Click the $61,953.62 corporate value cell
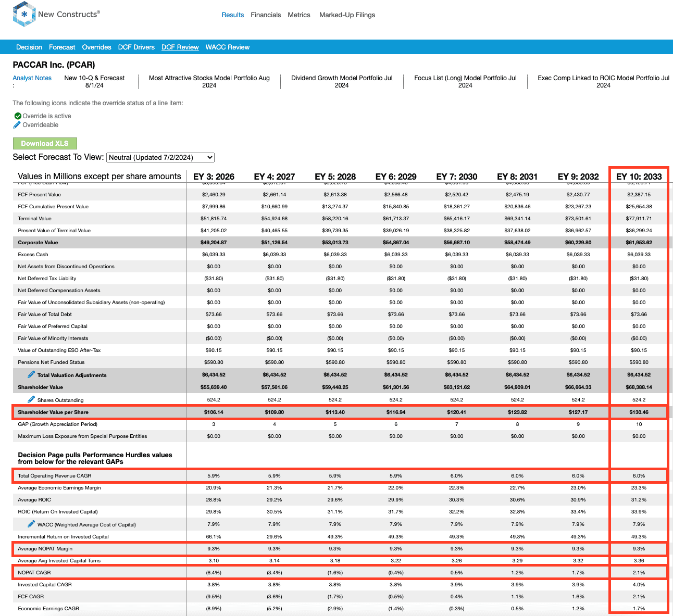The width and height of the screenshot is (673, 616). click(x=639, y=243)
